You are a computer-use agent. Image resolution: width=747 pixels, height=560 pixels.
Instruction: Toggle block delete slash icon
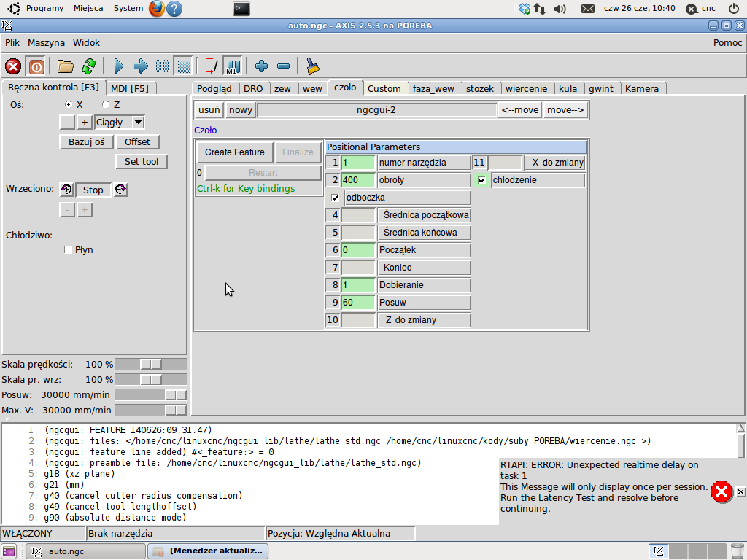tap(211, 66)
